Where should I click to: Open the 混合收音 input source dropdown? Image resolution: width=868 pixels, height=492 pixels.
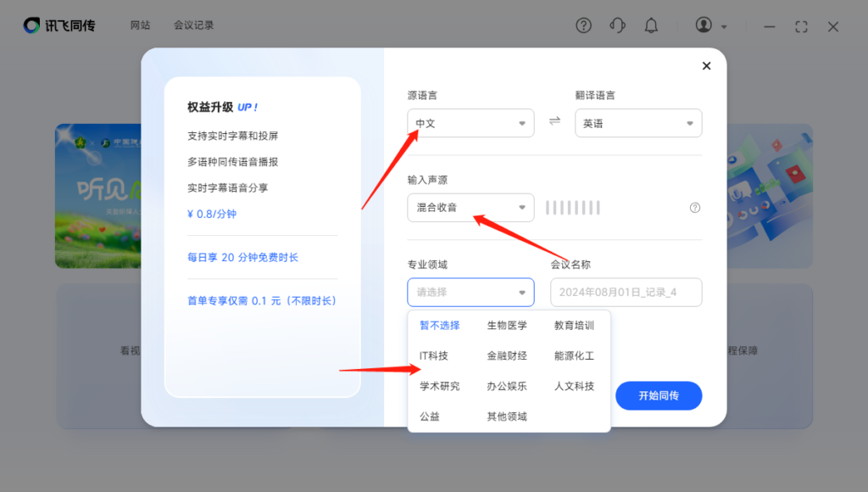pos(470,208)
